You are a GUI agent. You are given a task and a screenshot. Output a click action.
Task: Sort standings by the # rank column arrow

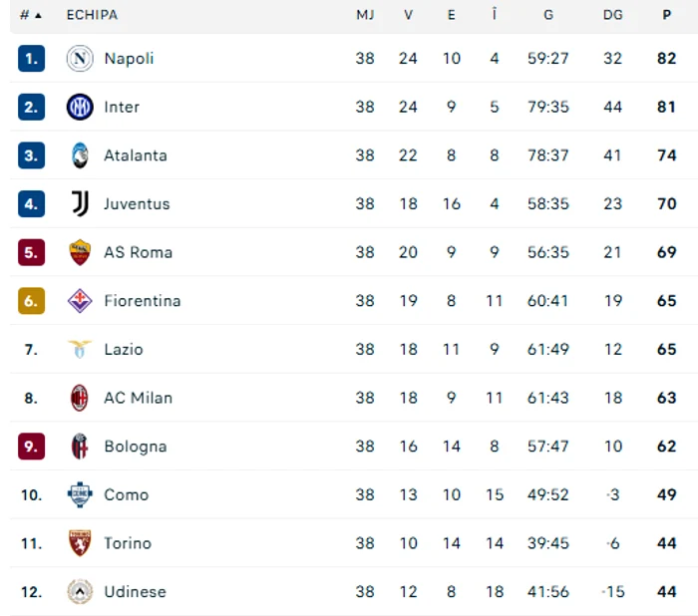(x=38, y=16)
